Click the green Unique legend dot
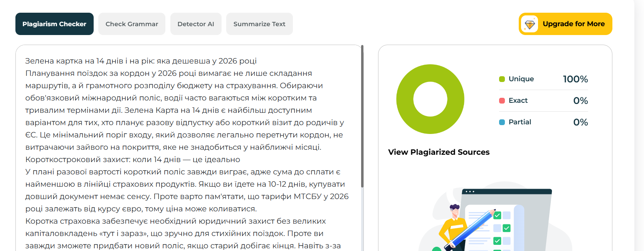This screenshot has width=644, height=251. coord(502,79)
